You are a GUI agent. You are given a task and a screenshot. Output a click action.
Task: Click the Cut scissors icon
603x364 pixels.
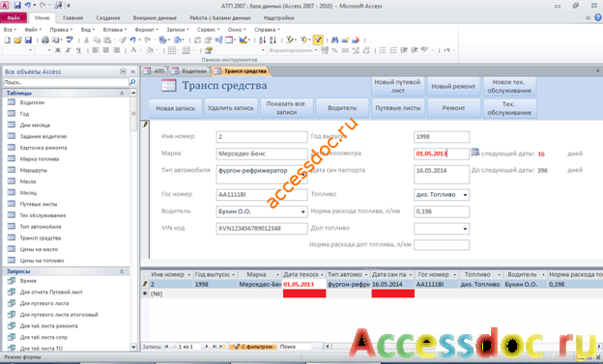point(87,40)
